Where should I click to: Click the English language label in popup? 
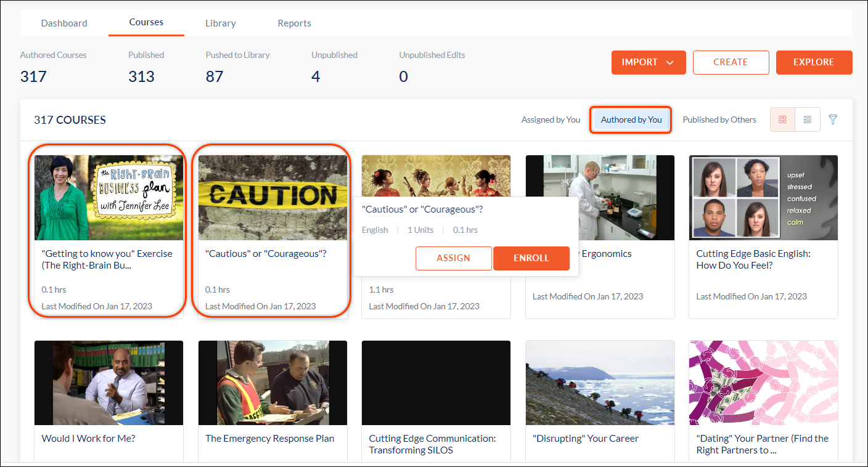pos(375,230)
